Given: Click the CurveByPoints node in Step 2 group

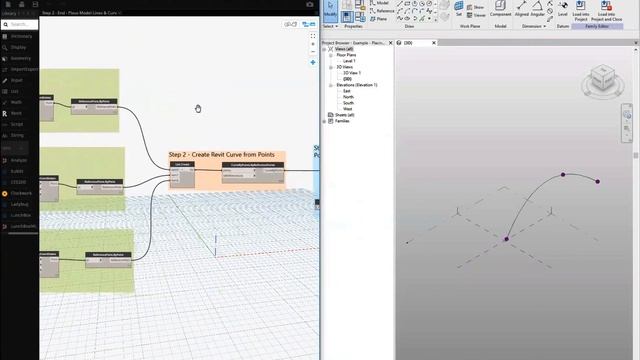Looking at the screenshot, I should pos(253,173).
